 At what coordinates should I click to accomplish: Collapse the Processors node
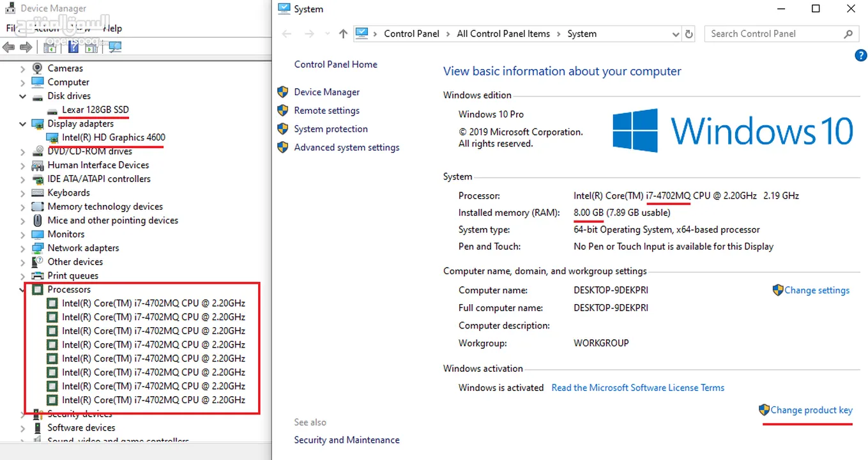click(23, 289)
